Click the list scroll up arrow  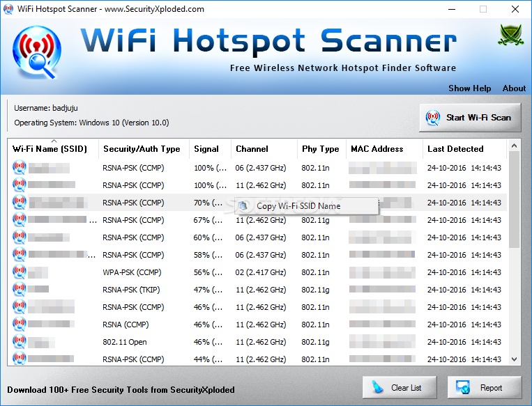514,146
